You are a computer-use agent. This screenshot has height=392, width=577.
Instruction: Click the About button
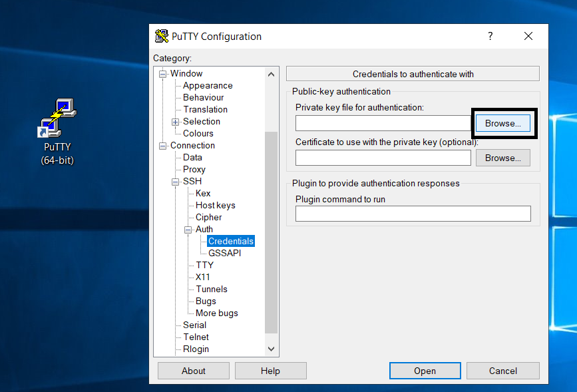coord(194,371)
